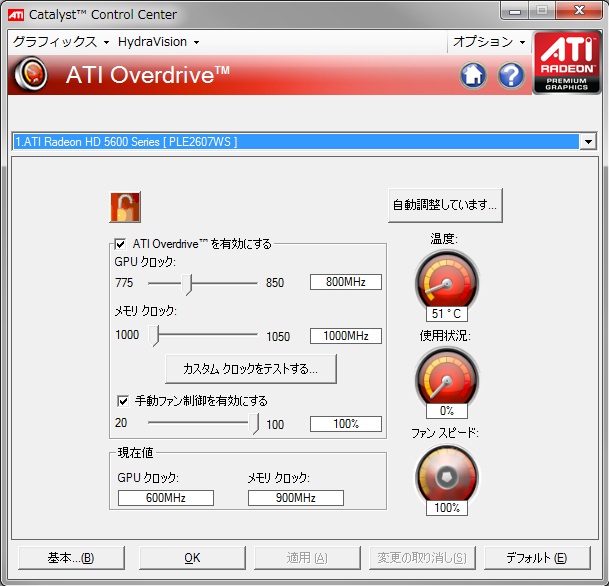Click the 51 °C temperature readout
The image size is (609, 586).
[447, 314]
